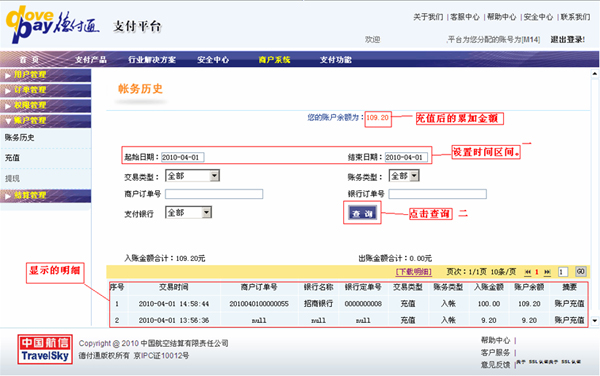Click the account balance value 109.20 at top
This screenshot has height=376, width=600.
point(377,118)
